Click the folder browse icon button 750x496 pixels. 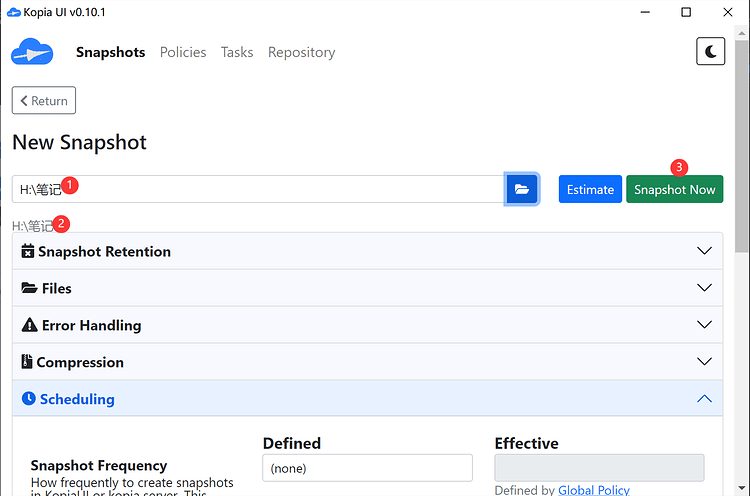coord(522,189)
